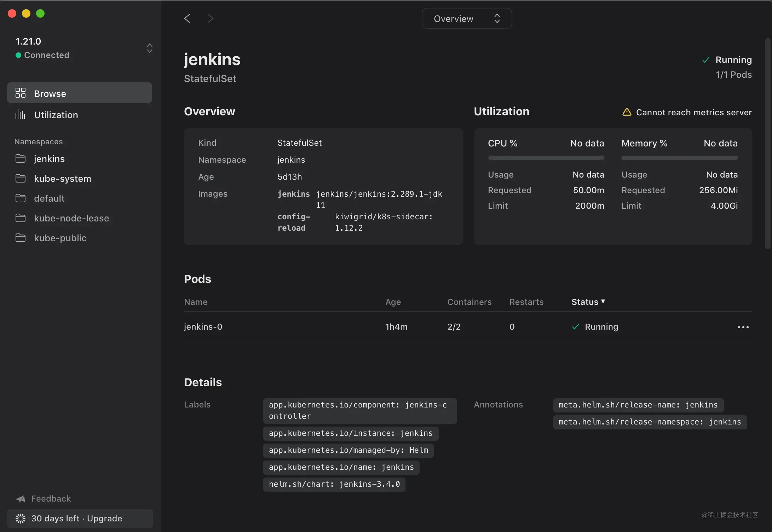Send Feedback from the sidebar
Image resolution: width=772 pixels, height=532 pixels.
pyautogui.click(x=51, y=499)
